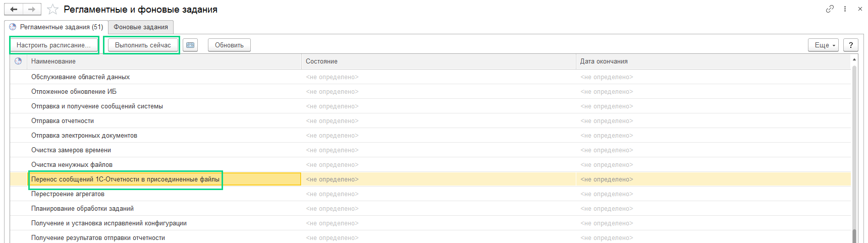Screen dimensions: 868x243
Task: Go forward with the right arrow
Action: [x=32, y=9]
